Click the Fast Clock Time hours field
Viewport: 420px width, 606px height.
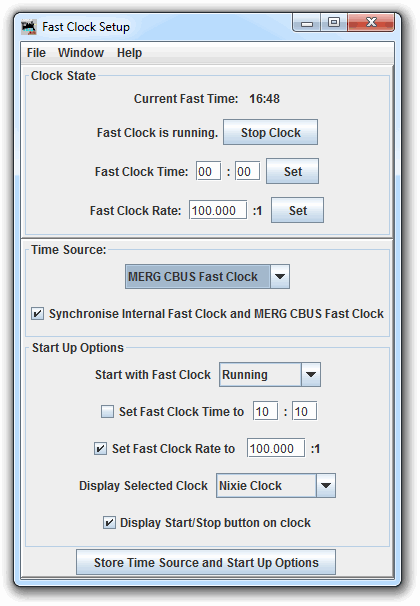(x=209, y=171)
